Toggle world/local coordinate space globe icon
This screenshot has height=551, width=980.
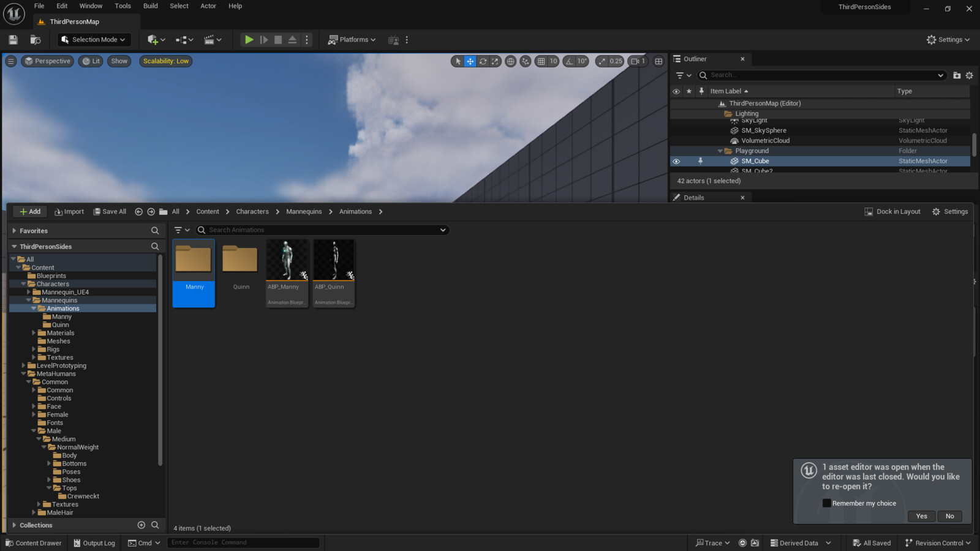[x=510, y=61]
